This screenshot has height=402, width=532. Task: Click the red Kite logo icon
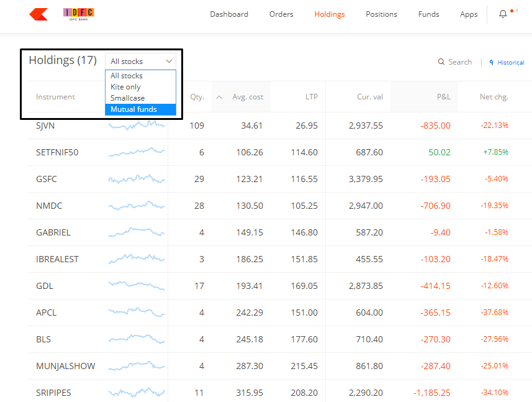38,14
